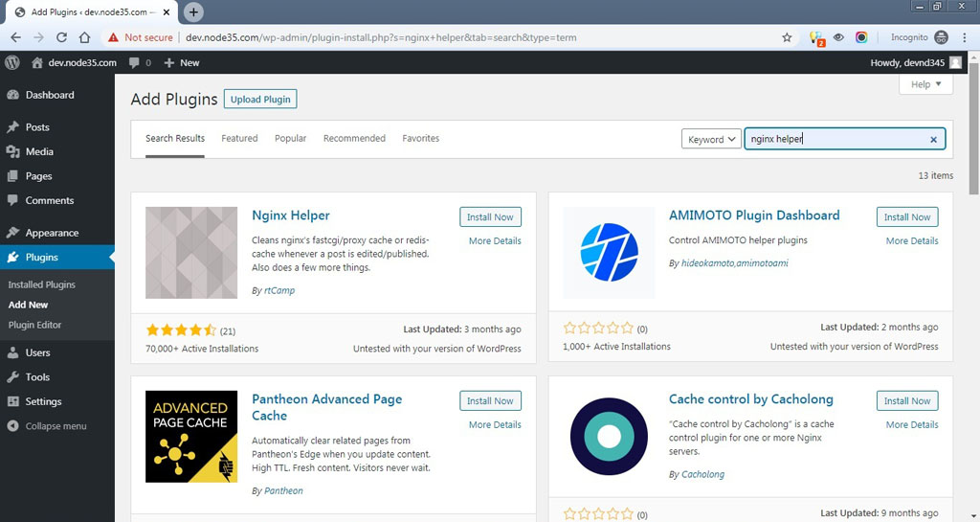Open Add New plugins submenu
The height and width of the screenshot is (522, 980).
(28, 305)
